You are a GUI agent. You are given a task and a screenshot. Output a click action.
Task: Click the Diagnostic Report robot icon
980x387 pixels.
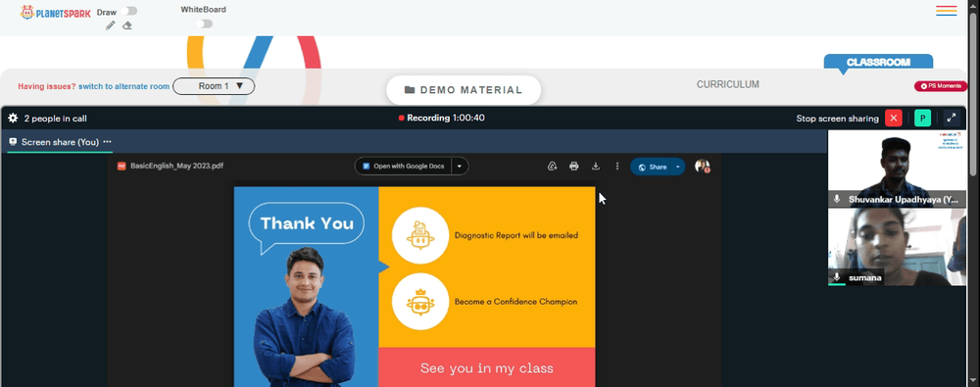coord(420,236)
